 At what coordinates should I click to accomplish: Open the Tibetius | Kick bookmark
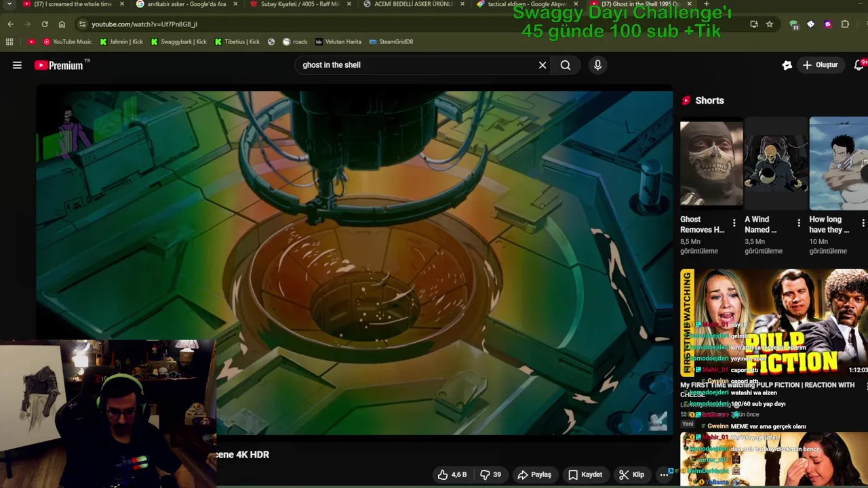[237, 41]
